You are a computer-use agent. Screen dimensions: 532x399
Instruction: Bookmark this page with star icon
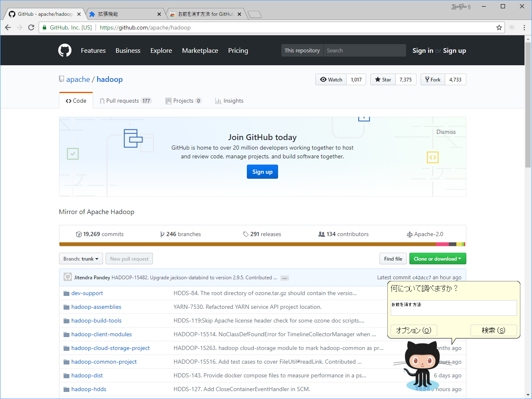pos(499,27)
